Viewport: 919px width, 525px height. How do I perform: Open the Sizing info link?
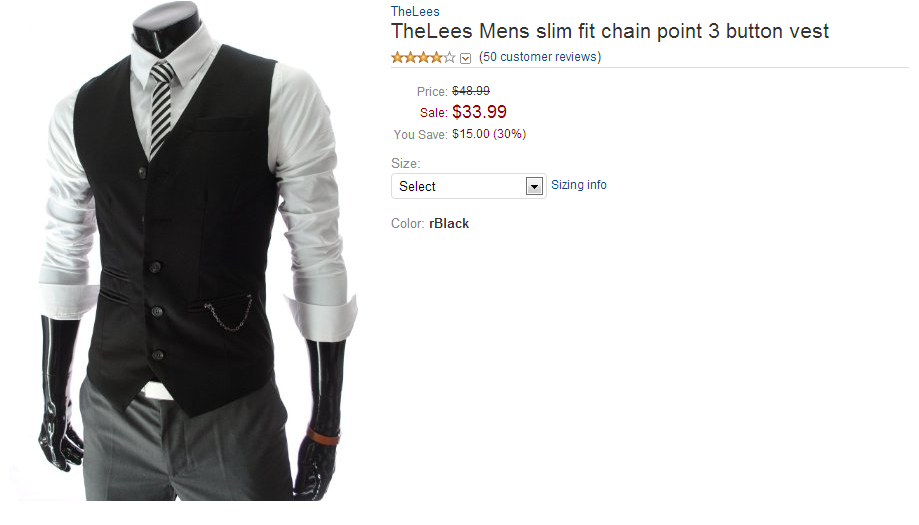pyautogui.click(x=578, y=185)
